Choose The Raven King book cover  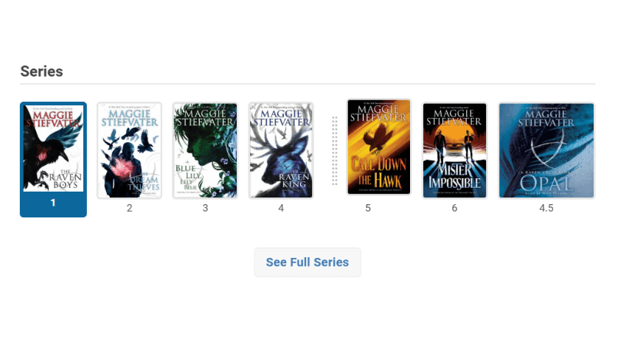(281, 150)
